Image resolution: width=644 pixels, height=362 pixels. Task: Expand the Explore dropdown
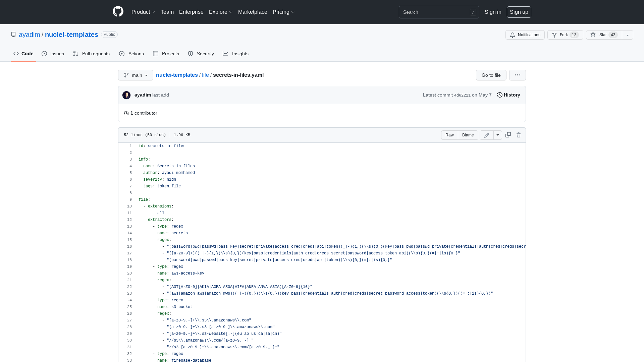pyautogui.click(x=221, y=12)
